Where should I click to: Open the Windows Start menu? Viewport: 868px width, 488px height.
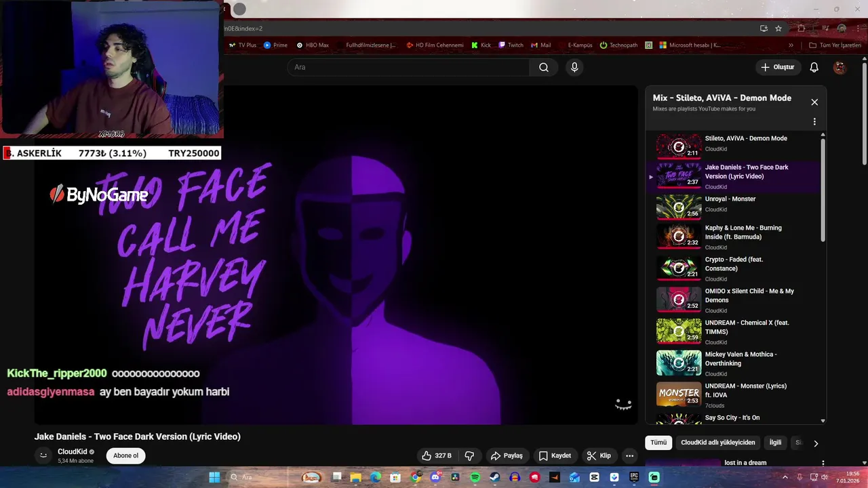pyautogui.click(x=214, y=477)
